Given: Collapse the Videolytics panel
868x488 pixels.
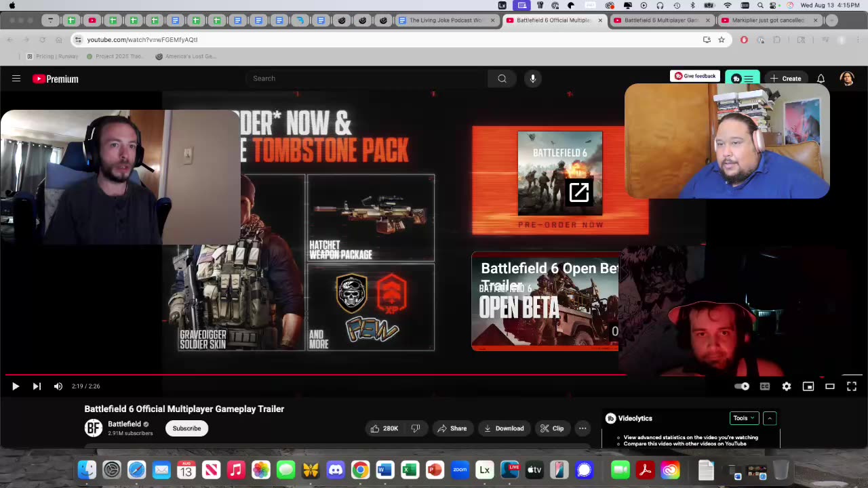Looking at the screenshot, I should coord(770,418).
